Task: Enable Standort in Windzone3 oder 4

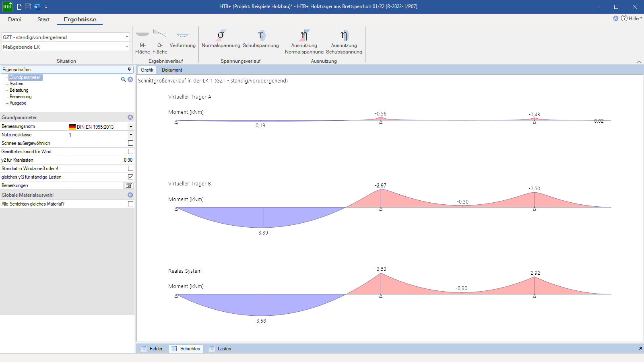Action: tap(130, 169)
